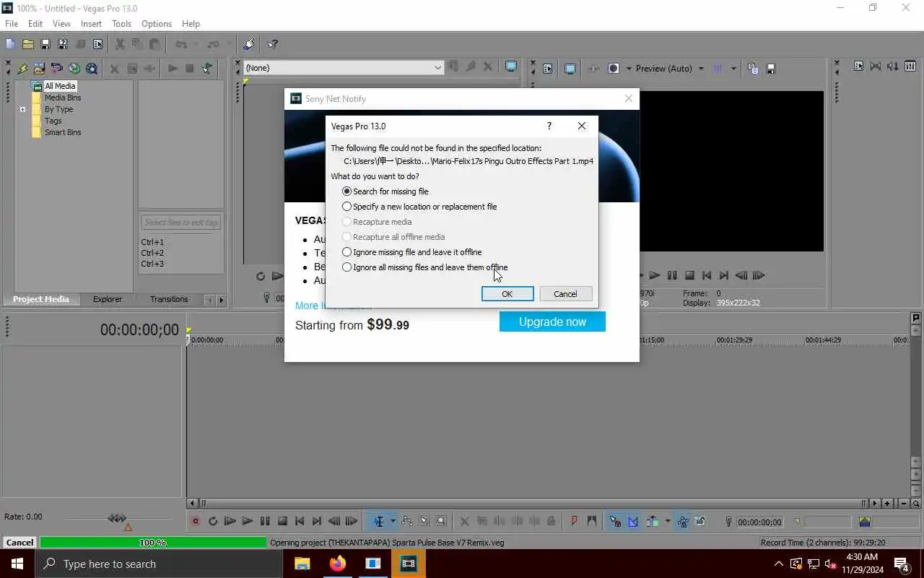Select Search for missing file option
The height and width of the screenshot is (578, 924).
pyautogui.click(x=385, y=191)
